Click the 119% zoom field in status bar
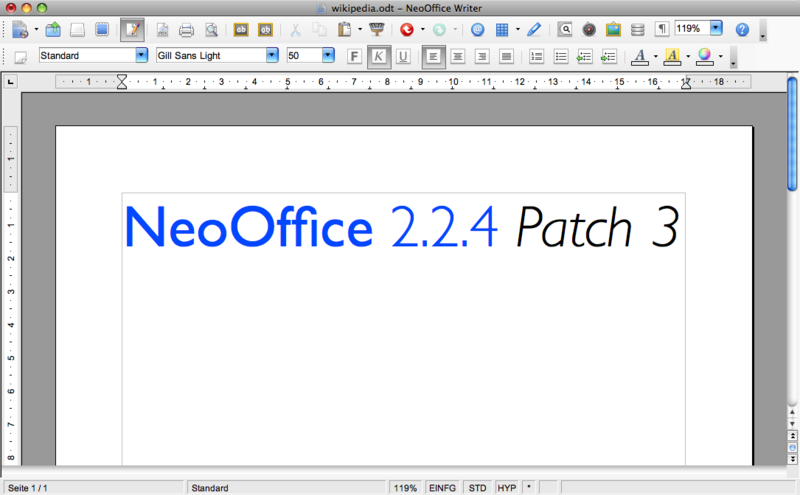Screen dimensions: 800x495 click(x=406, y=488)
